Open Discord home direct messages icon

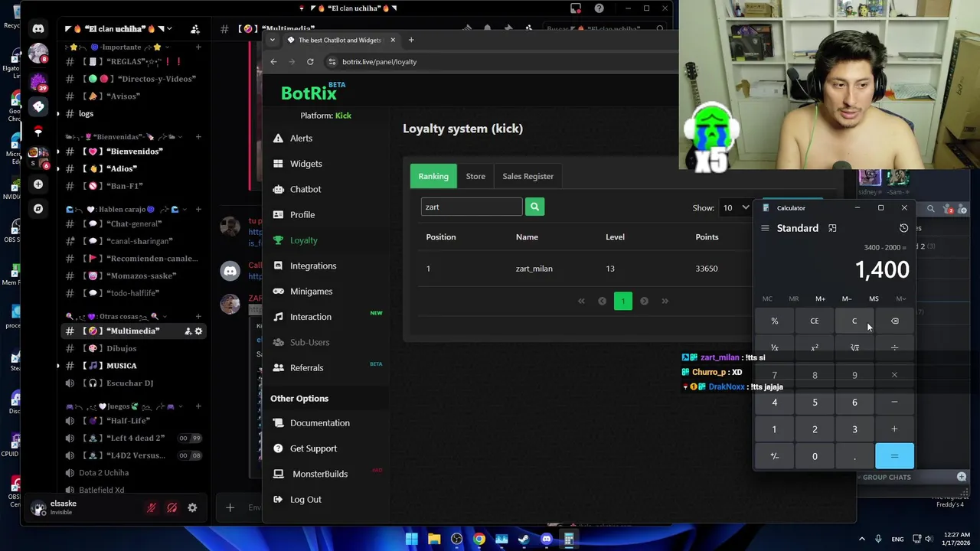tap(38, 29)
